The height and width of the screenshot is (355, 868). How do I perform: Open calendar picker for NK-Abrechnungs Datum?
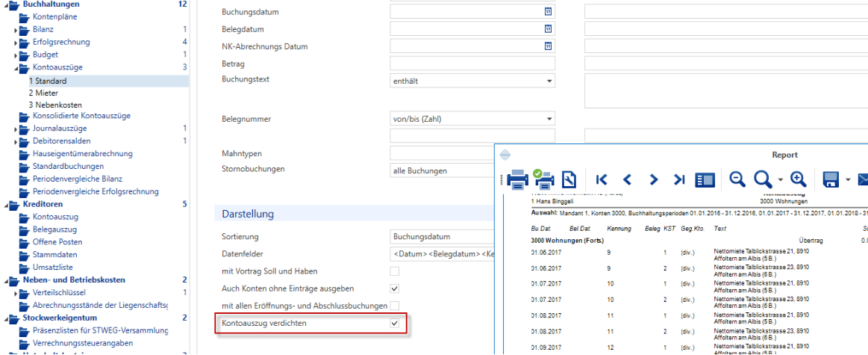(548, 46)
